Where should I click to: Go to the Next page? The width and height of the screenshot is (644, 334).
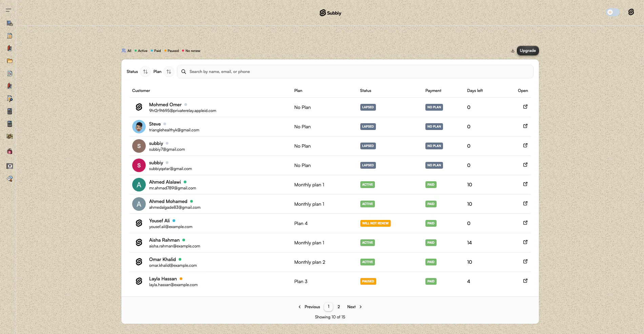(355, 307)
